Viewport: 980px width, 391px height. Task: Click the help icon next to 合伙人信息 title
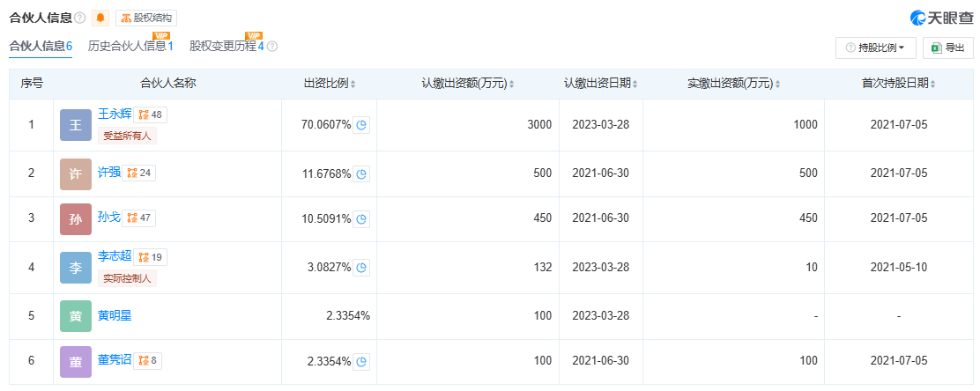click(x=80, y=18)
